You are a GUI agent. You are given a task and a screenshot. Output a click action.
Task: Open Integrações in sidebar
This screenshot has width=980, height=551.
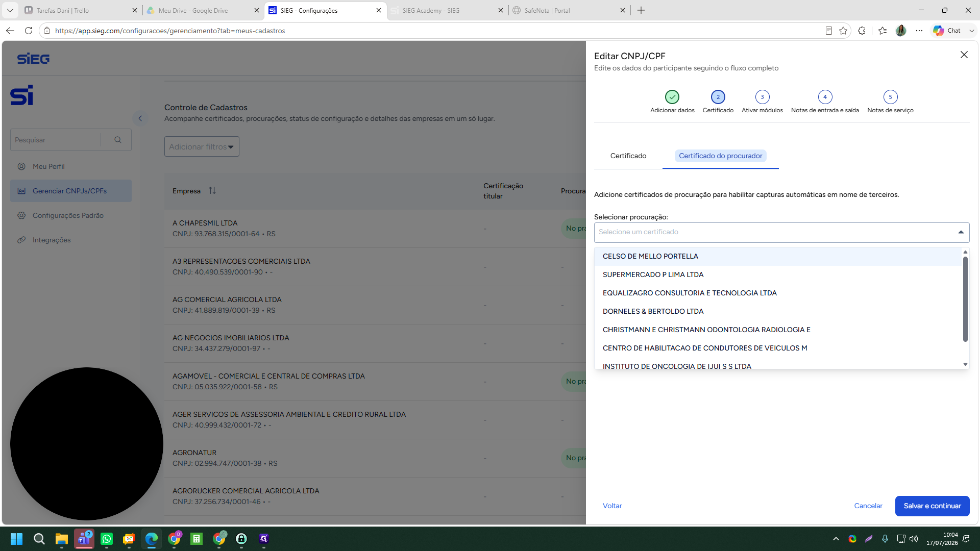click(71, 240)
